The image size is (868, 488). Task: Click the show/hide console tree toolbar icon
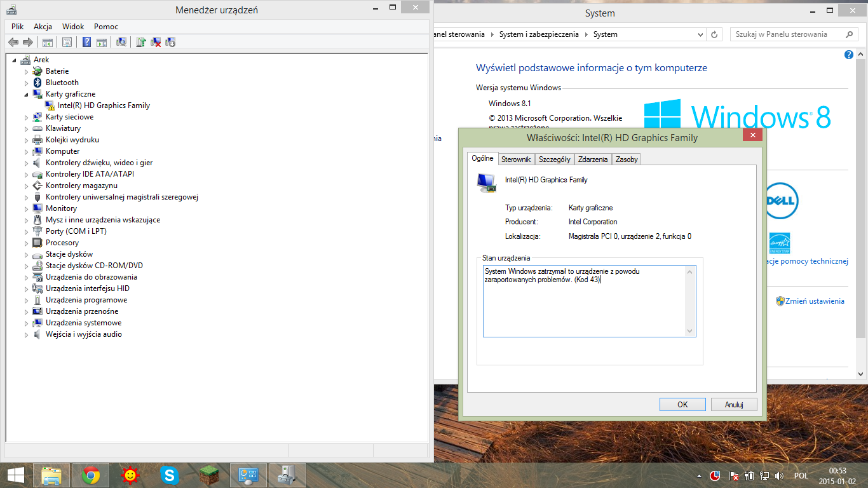coord(48,42)
